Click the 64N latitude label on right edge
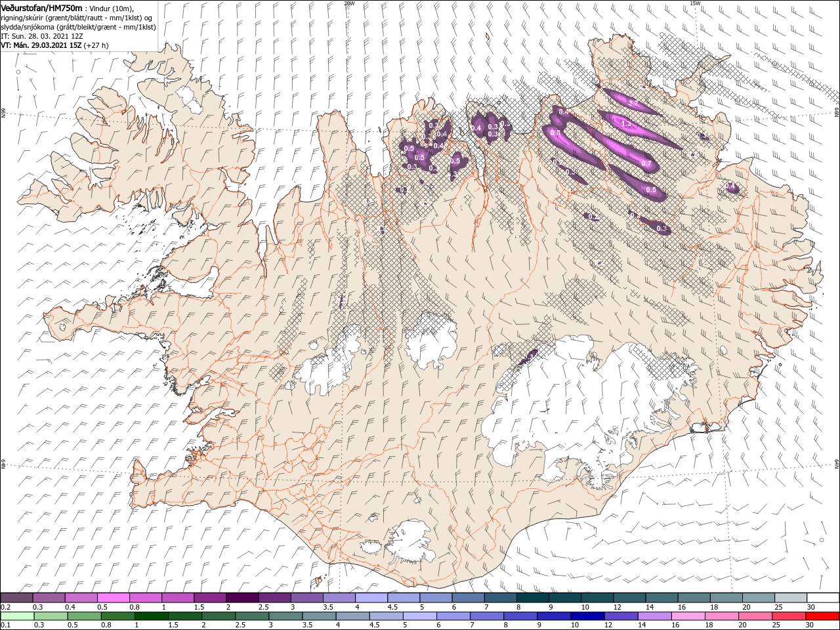Screen dimensions: 840x630 point(837,463)
